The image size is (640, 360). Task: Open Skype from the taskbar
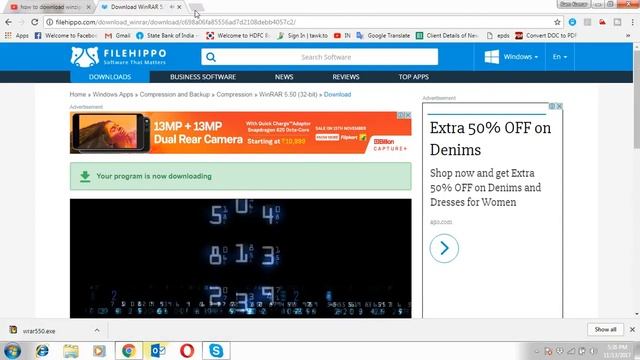tap(216, 351)
